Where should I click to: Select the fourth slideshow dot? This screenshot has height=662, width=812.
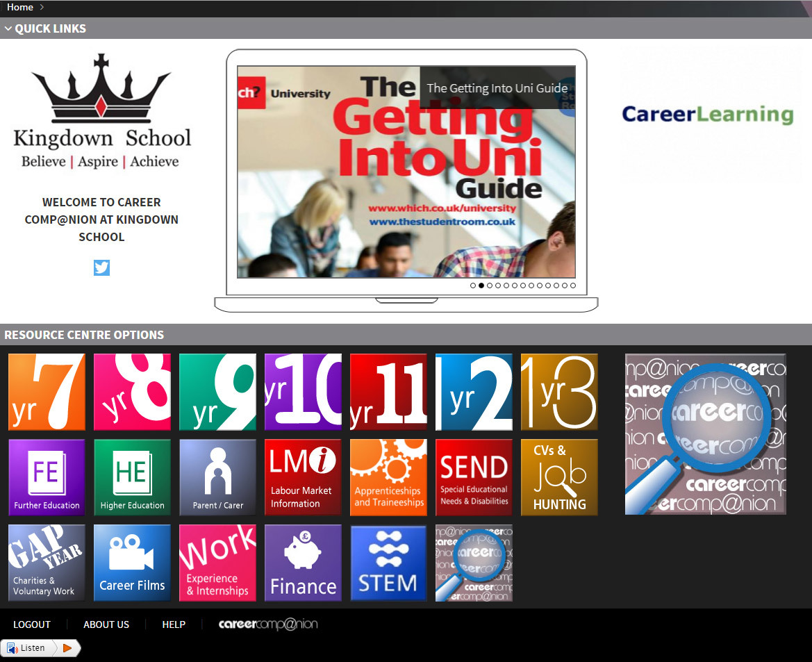[x=497, y=286]
